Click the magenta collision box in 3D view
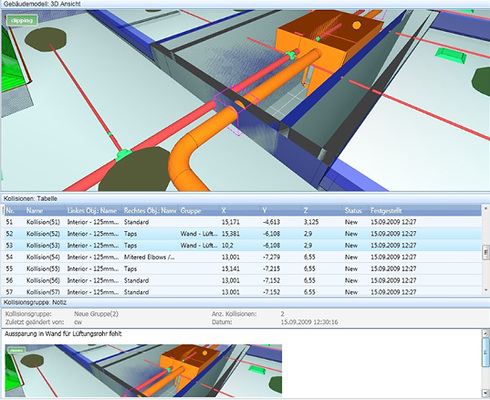 click(236, 109)
